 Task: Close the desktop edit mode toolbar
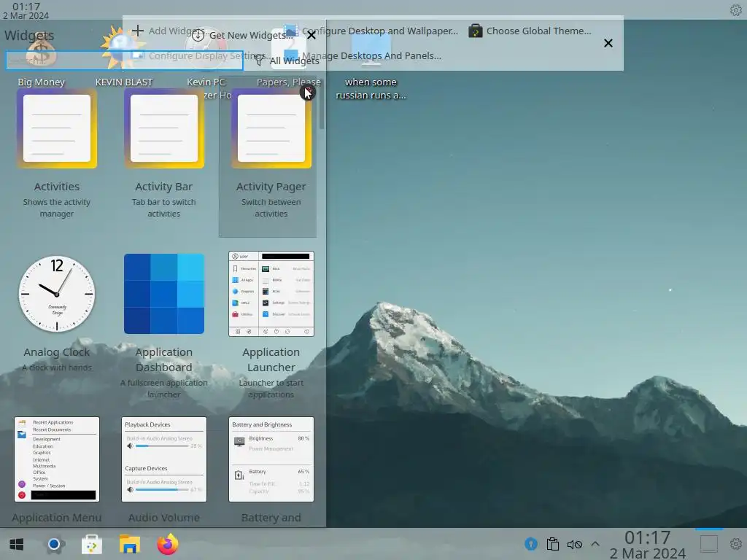(x=608, y=43)
